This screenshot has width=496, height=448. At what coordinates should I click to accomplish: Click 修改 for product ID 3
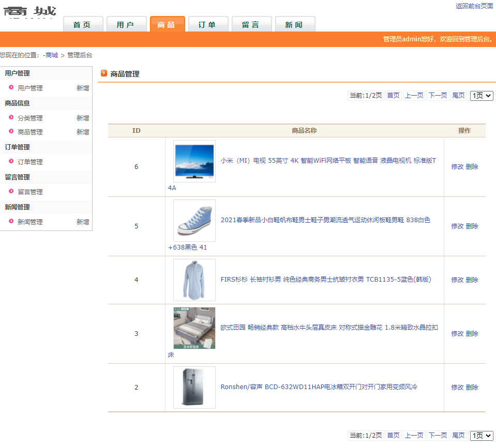[x=457, y=334]
